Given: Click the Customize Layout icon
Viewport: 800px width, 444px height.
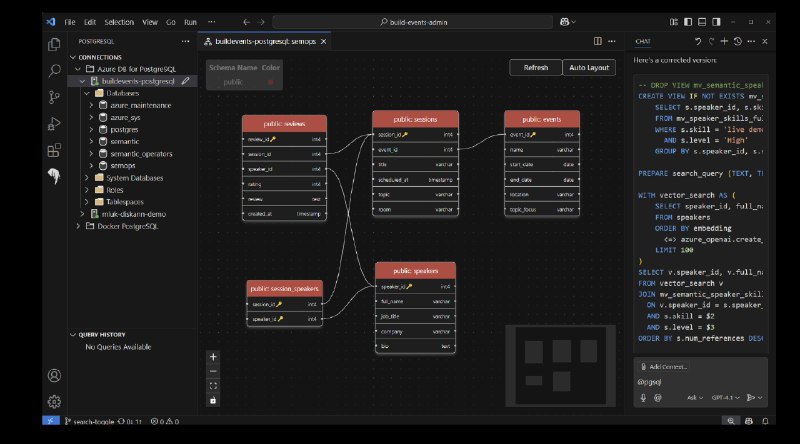Looking at the screenshot, I should tap(674, 22).
